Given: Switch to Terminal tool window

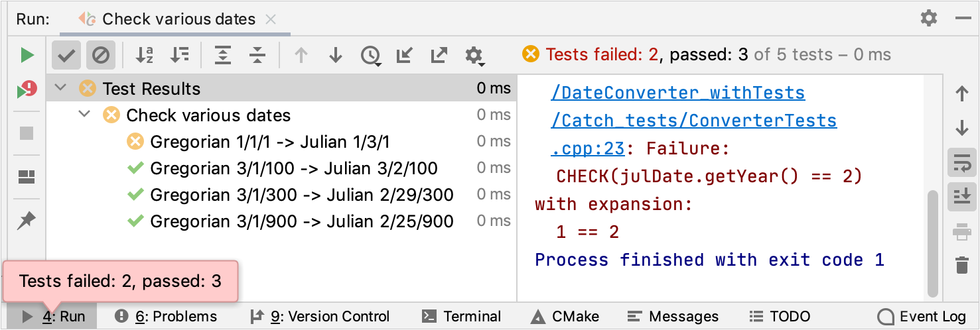Looking at the screenshot, I should pyautogui.click(x=462, y=317).
